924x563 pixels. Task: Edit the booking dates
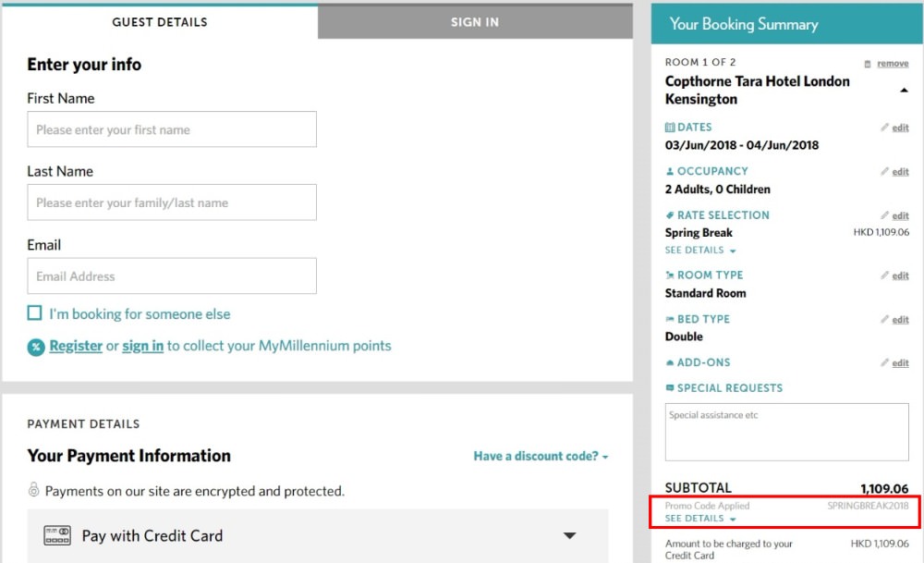(895, 128)
